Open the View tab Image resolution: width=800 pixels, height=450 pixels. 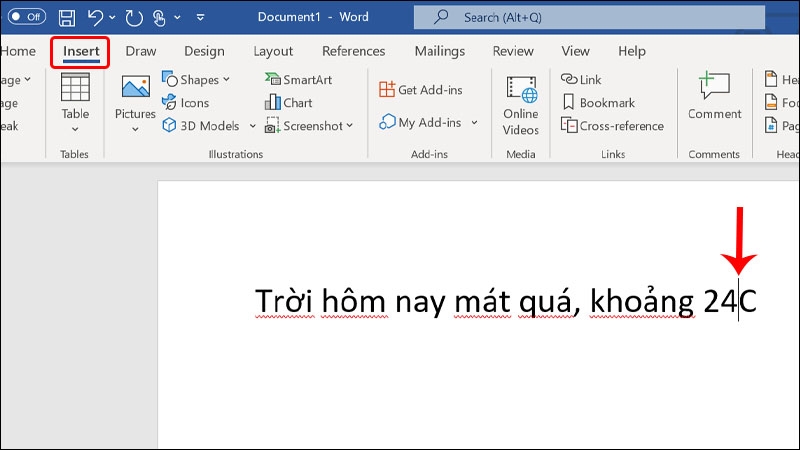(576, 51)
